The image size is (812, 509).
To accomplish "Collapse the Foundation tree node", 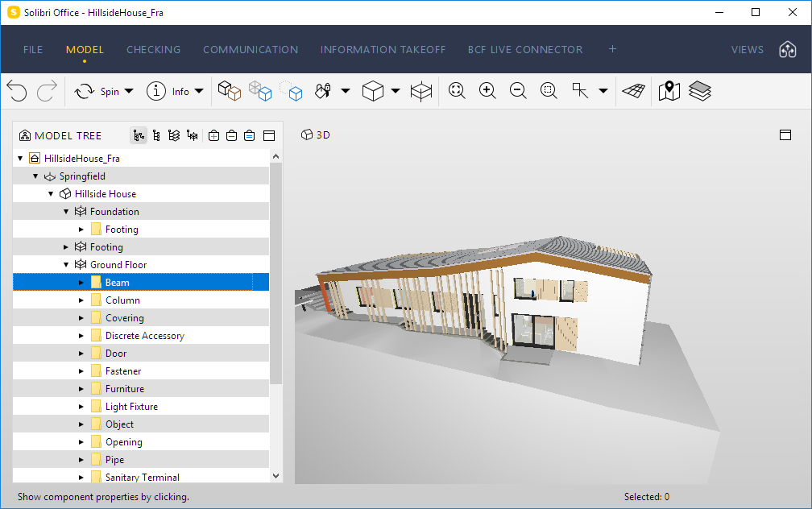I will [66, 211].
